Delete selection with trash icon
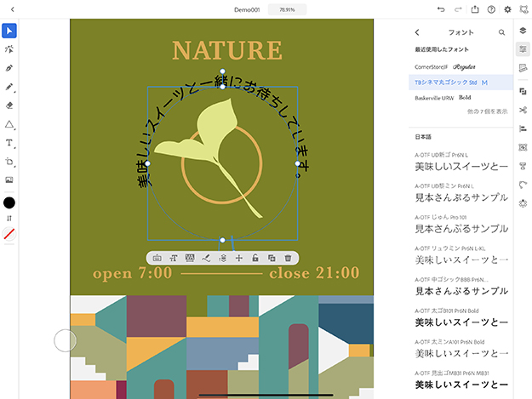The width and height of the screenshot is (532, 399). coord(289,257)
